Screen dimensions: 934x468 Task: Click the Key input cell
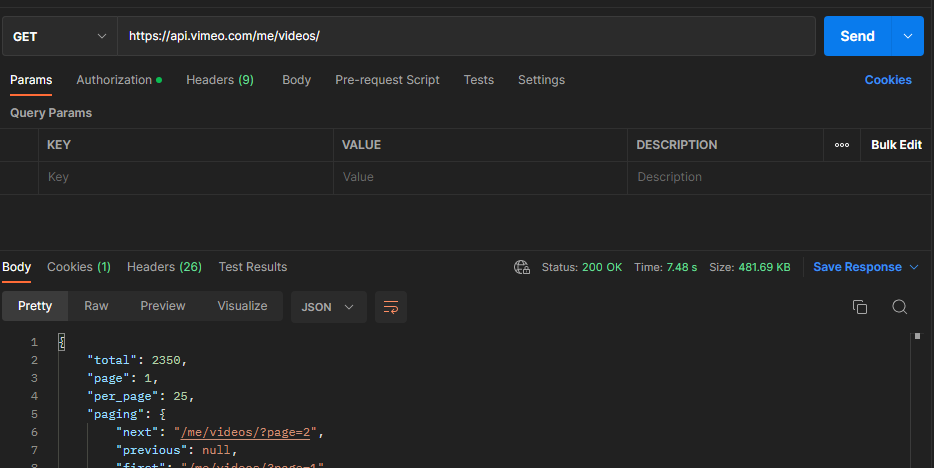tap(186, 177)
